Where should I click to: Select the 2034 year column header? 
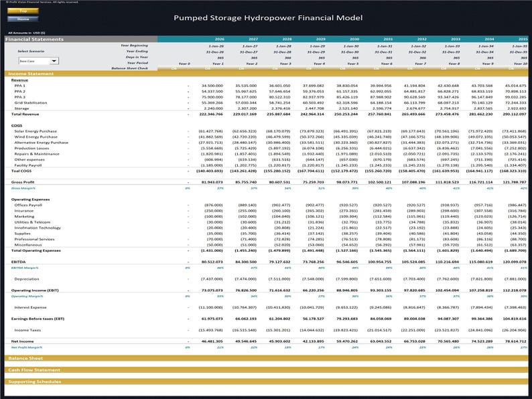click(489, 39)
